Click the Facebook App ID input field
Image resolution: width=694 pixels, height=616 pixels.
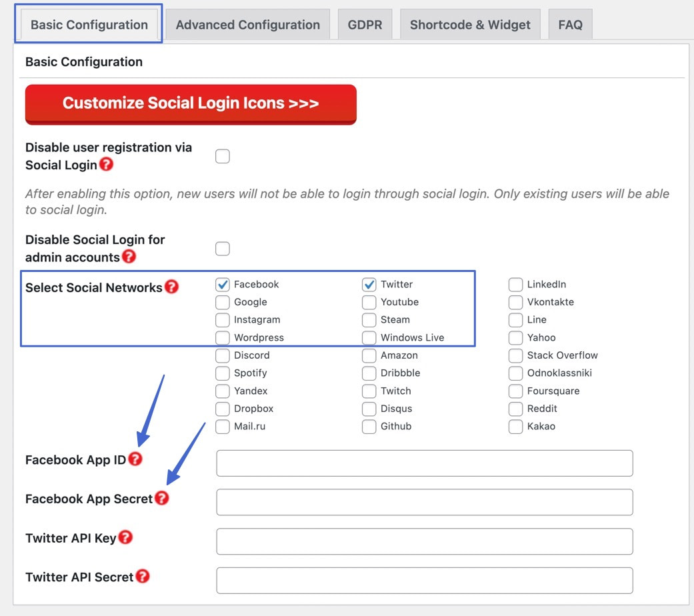(424, 463)
